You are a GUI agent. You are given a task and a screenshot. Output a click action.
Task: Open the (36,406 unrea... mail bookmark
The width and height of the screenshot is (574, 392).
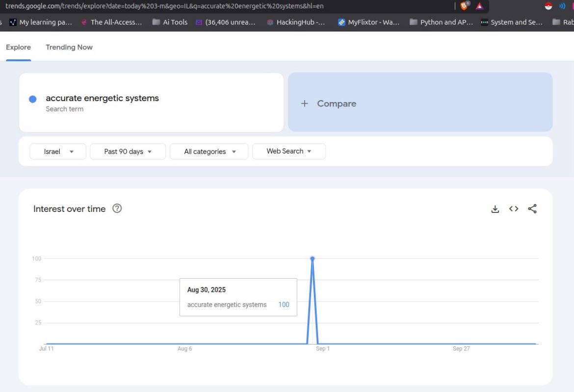(x=226, y=23)
